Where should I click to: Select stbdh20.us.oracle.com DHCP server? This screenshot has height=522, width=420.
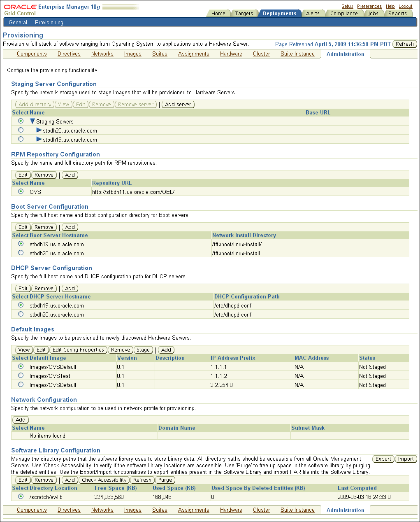click(21, 314)
